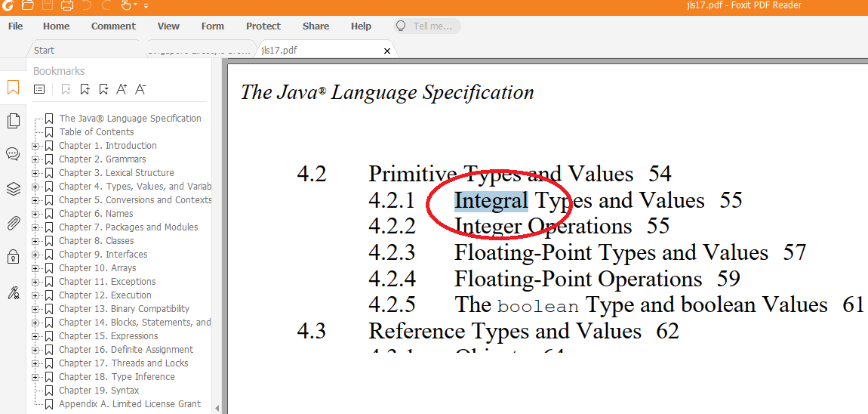Open the Home ribbon tab
868x414 pixels.
tap(57, 26)
